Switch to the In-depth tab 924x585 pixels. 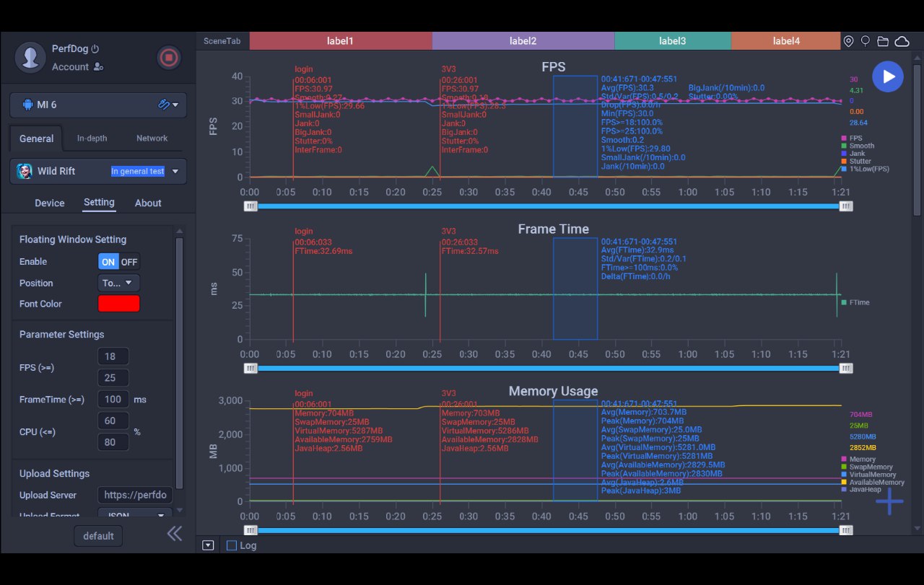click(x=92, y=138)
